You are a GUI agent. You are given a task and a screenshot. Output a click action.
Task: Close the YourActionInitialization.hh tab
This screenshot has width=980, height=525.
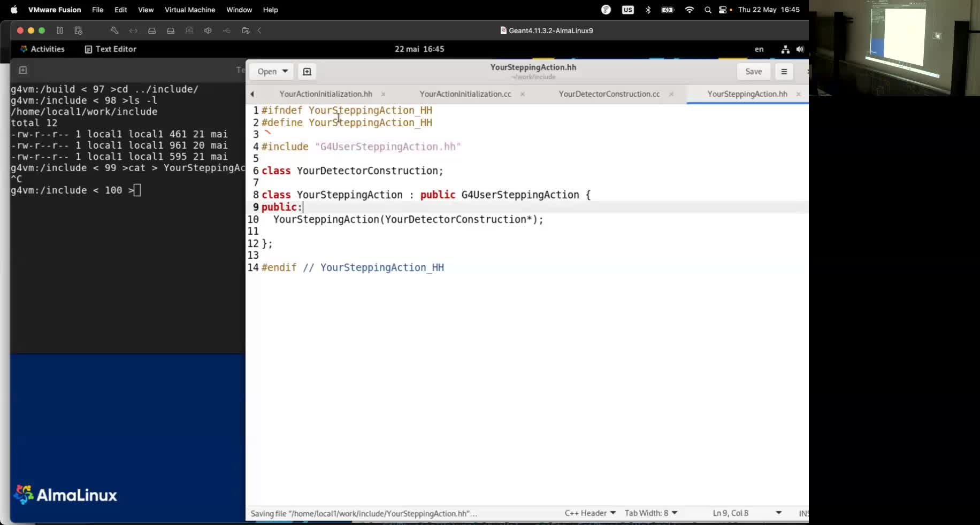[x=383, y=94]
